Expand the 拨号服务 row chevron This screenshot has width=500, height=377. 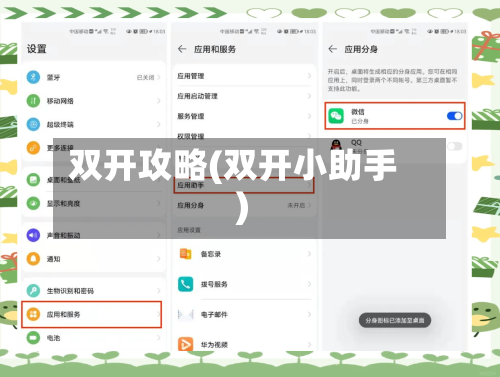[309, 284]
